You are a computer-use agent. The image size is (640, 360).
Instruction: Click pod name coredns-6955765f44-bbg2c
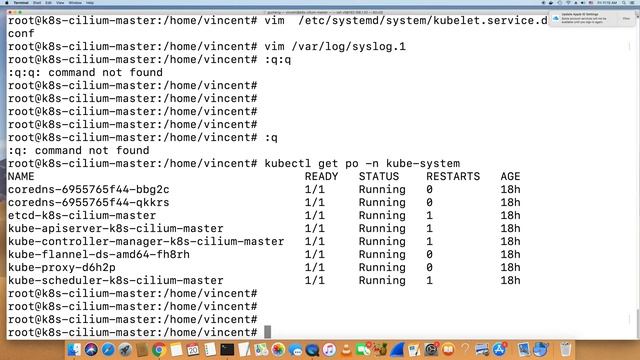[x=89, y=189]
